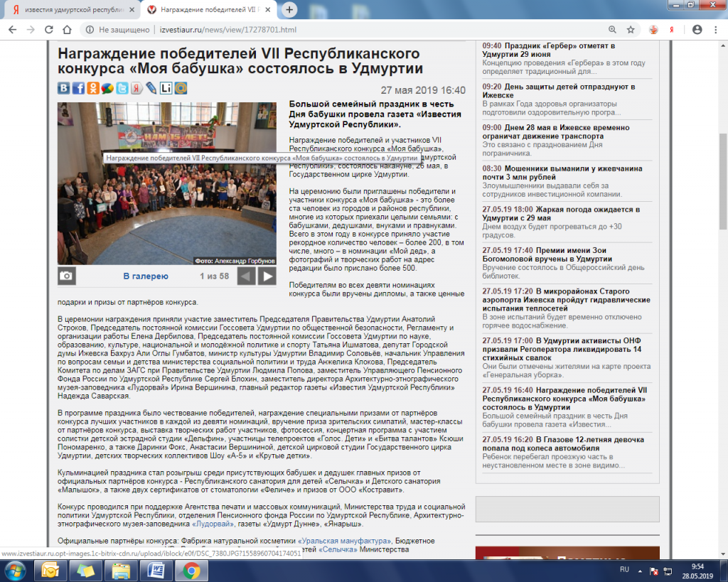This screenshot has height=582, width=728.
Task: Go to the previous gallery photo
Action: 246,276
